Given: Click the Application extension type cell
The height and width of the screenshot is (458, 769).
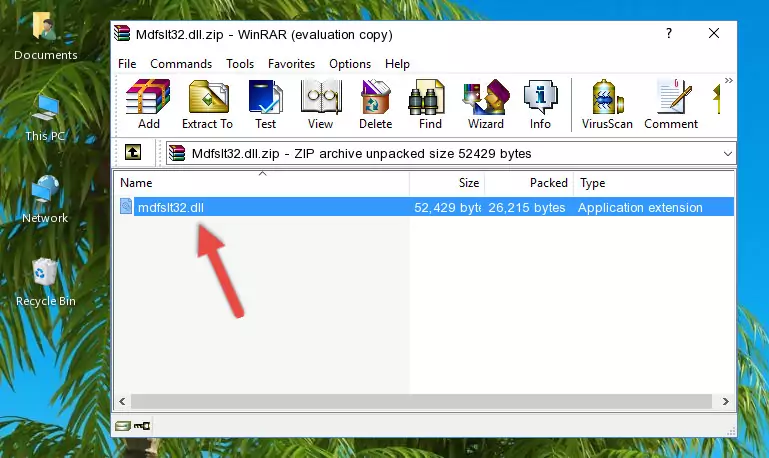Looking at the screenshot, I should [x=640, y=207].
